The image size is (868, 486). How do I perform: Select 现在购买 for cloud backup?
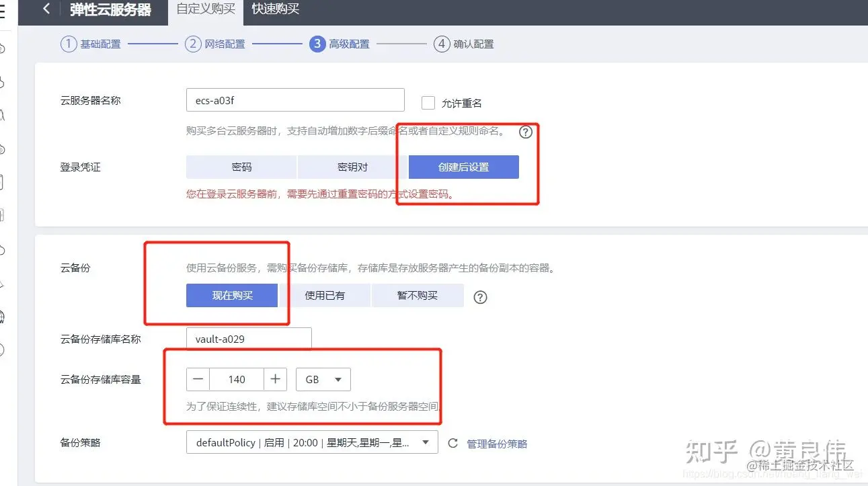[232, 295]
